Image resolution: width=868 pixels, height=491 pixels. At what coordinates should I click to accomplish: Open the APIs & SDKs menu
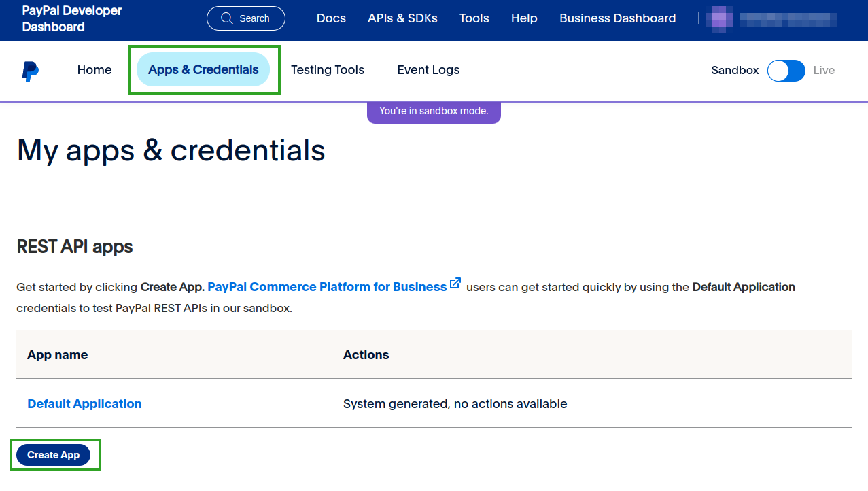pos(402,18)
